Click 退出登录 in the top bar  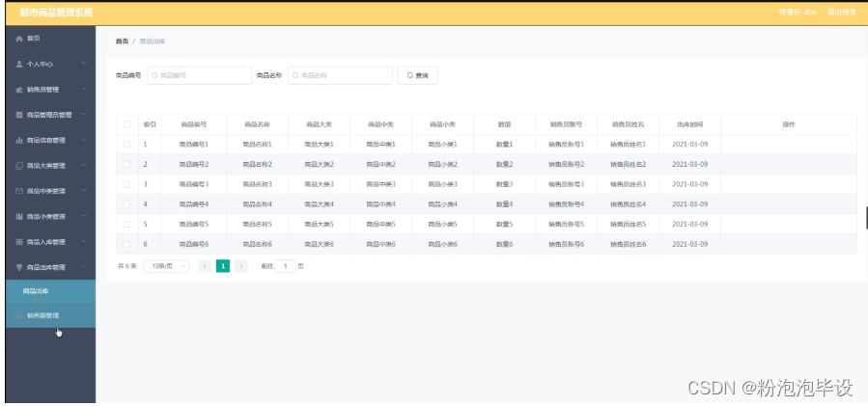(x=842, y=13)
